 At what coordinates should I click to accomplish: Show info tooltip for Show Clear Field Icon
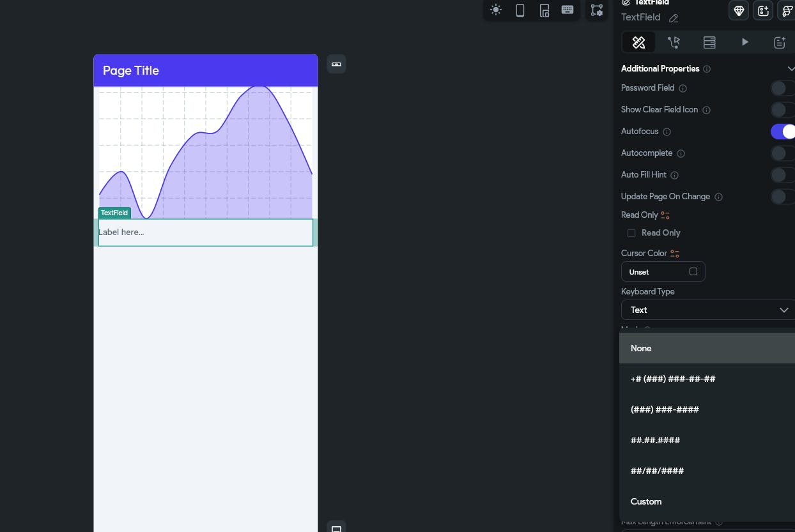tap(707, 110)
